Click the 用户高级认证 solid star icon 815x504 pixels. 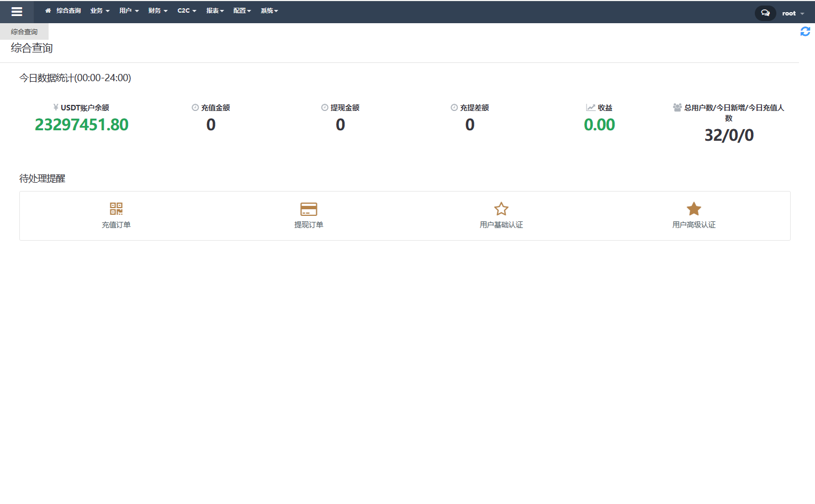(x=694, y=209)
